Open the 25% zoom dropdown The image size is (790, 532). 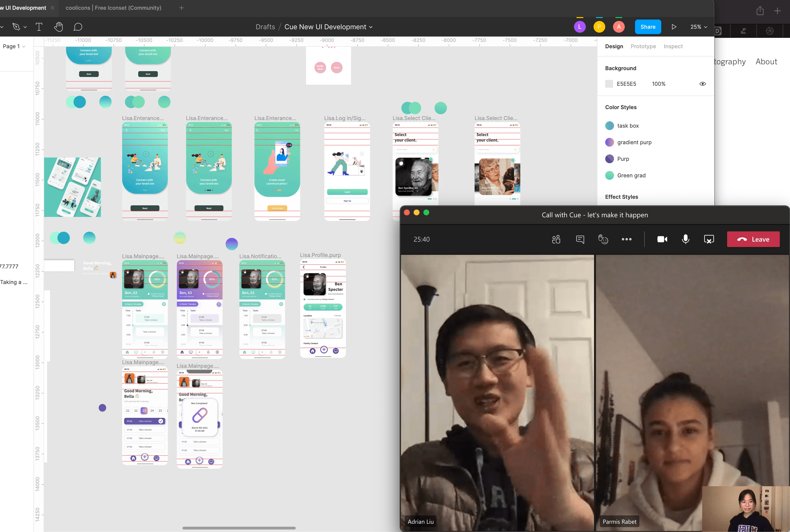tap(699, 27)
